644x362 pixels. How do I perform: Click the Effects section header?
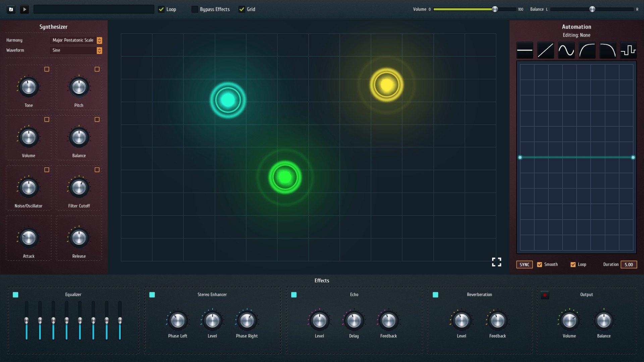click(322, 281)
